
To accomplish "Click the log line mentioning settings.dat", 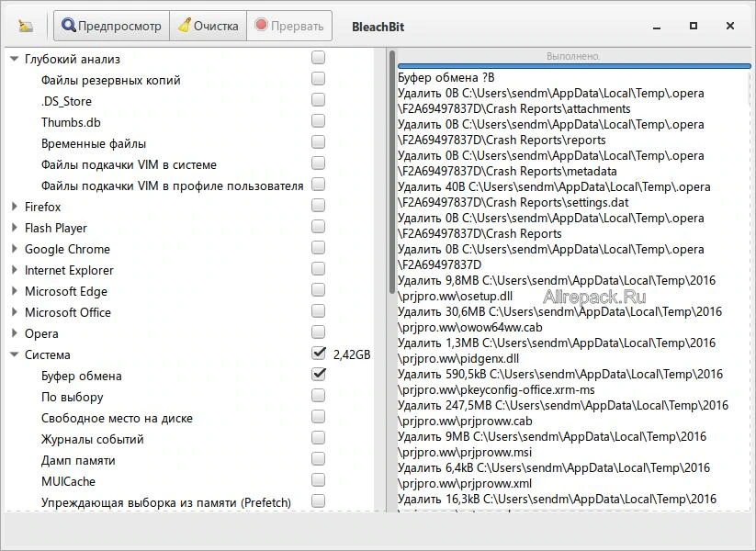I will click(554, 195).
